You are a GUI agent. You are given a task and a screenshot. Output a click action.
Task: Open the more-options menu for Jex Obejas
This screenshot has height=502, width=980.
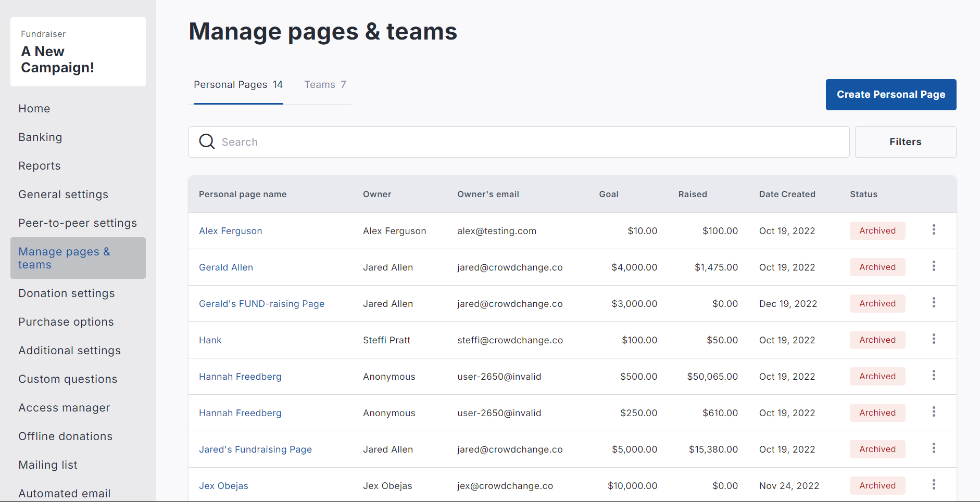click(x=934, y=485)
